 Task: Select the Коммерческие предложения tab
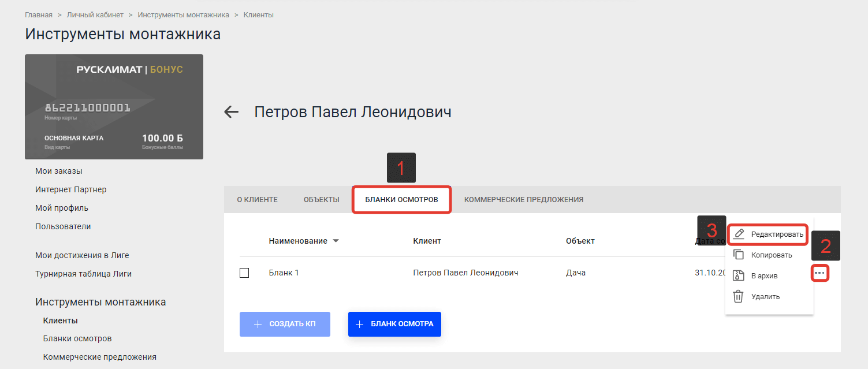[523, 200]
